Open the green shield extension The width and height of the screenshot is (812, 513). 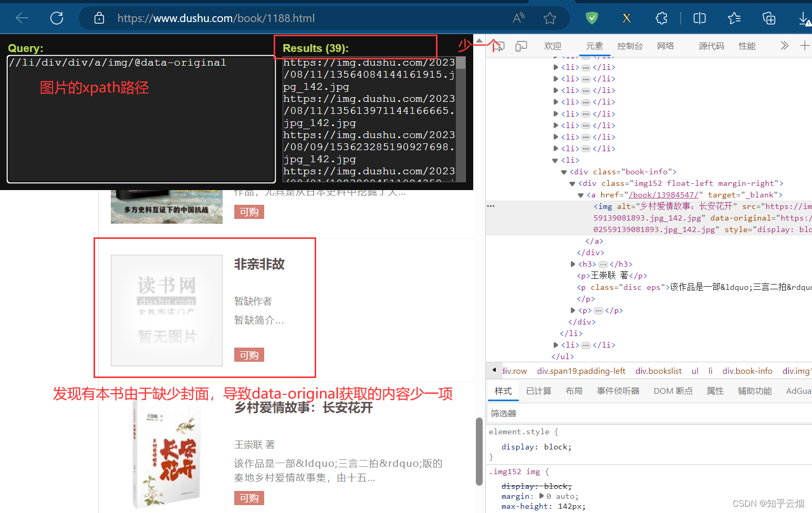[x=592, y=18]
